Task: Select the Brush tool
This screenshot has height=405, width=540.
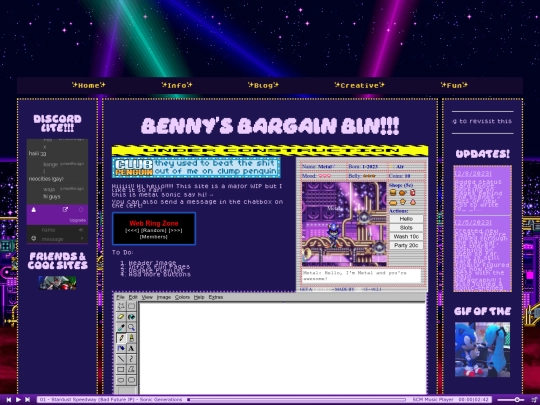Action: [x=131, y=338]
